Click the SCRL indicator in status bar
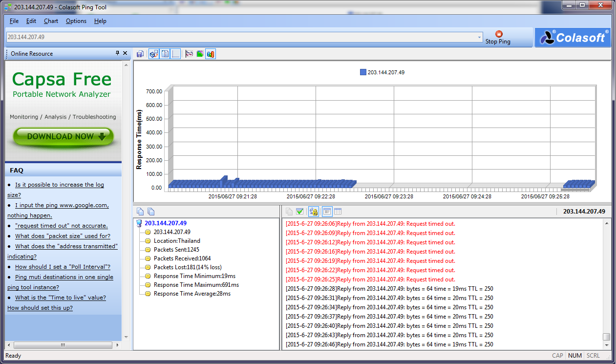Image resolution: width=616 pixels, height=364 pixels. click(x=594, y=356)
